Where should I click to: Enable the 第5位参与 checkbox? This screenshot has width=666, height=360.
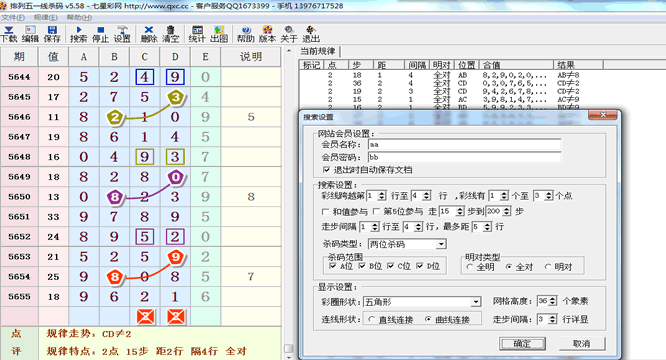click(376, 211)
